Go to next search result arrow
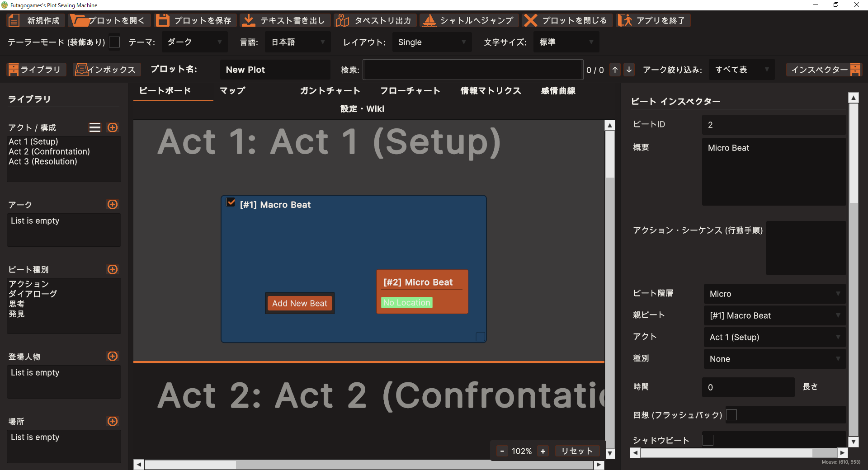The width and height of the screenshot is (868, 470). coord(629,70)
